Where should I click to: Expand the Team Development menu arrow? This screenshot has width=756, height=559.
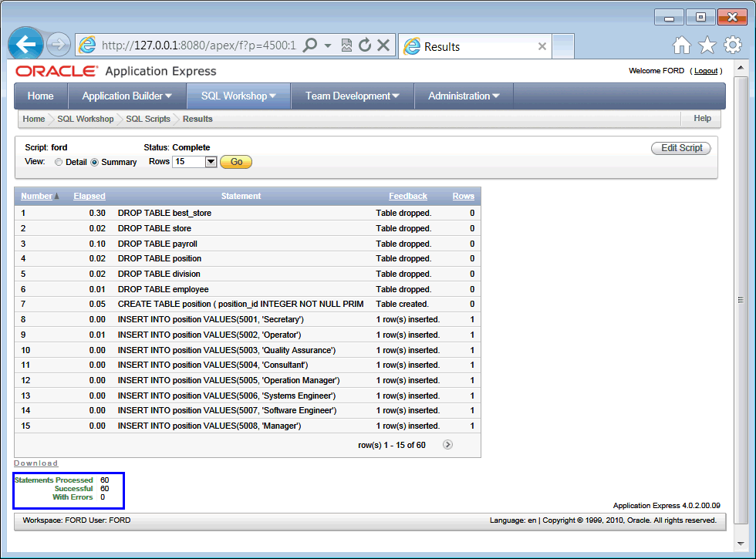396,96
